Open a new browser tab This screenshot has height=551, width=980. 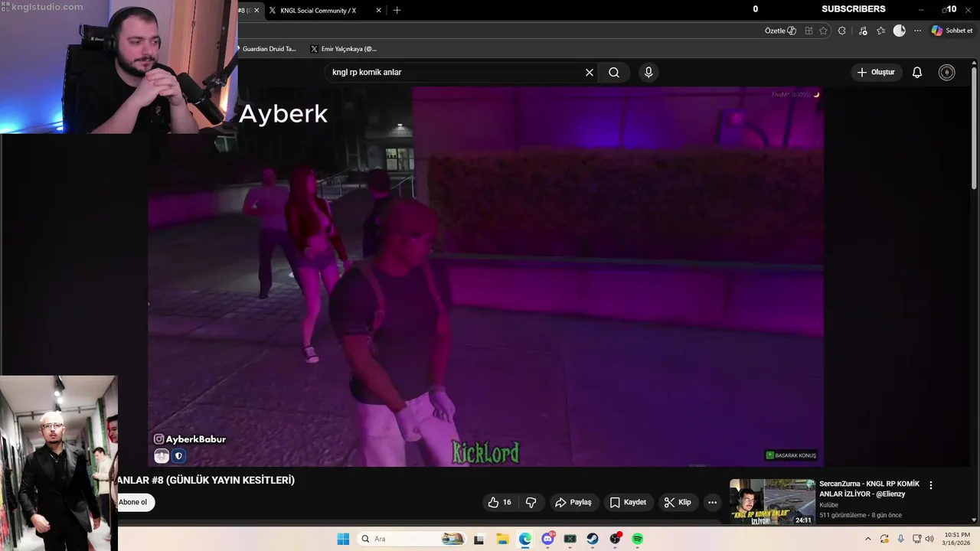(x=397, y=10)
